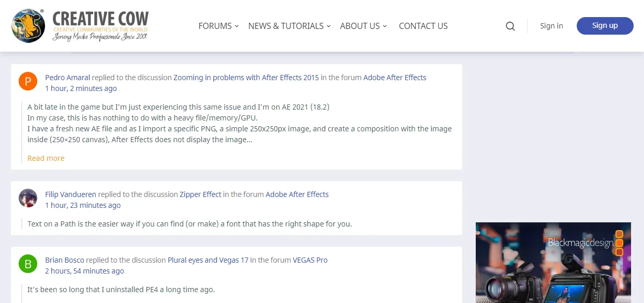Viewport: 644px width, 303px height.
Task: Open the VEGAS Pro forum link
Action: [x=310, y=260]
